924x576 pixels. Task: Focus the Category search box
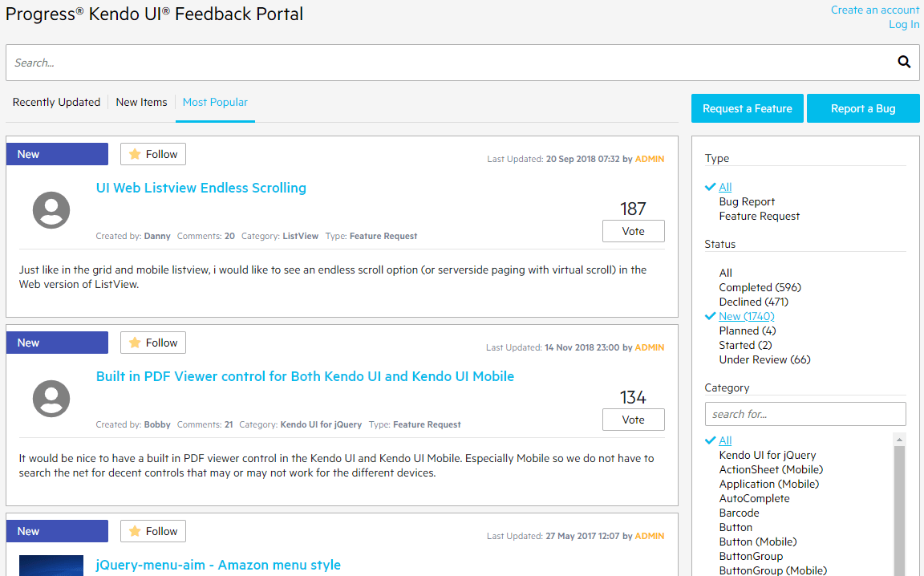(805, 414)
